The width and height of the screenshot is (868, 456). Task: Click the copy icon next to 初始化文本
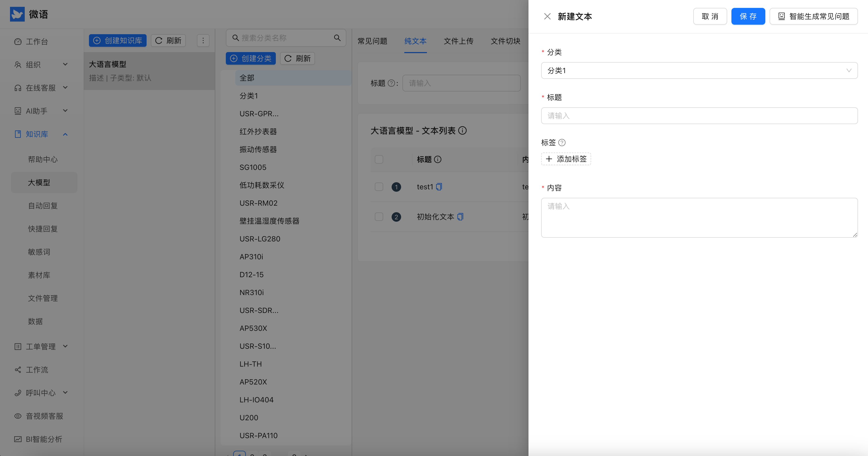pyautogui.click(x=460, y=216)
